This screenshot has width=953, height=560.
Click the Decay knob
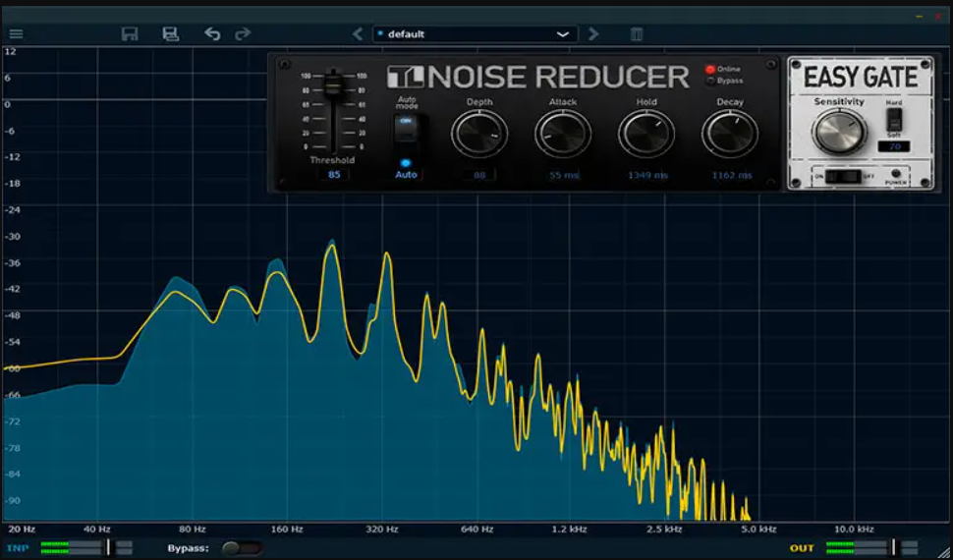click(730, 134)
